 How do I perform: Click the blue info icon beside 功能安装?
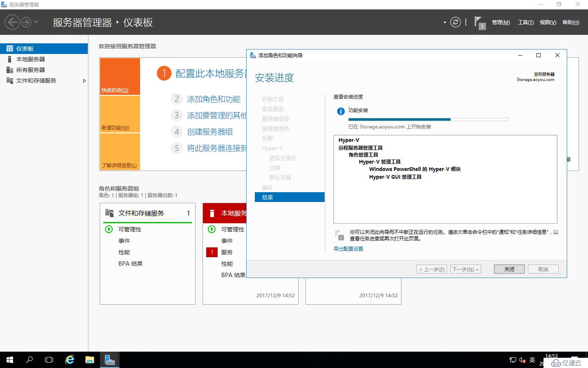tap(341, 111)
